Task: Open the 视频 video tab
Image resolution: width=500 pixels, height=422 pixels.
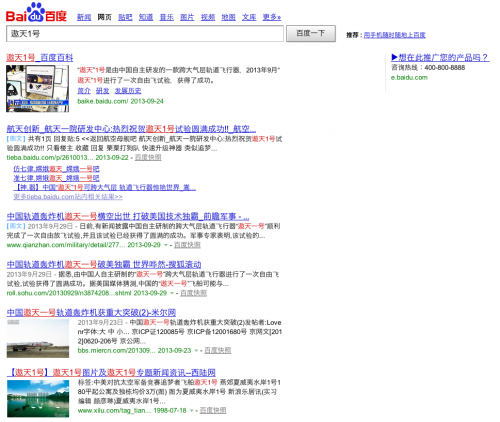Action: click(x=208, y=17)
